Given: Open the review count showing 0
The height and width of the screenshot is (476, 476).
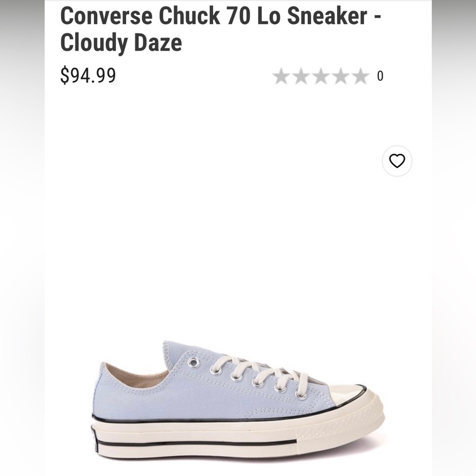Looking at the screenshot, I should (x=380, y=76).
